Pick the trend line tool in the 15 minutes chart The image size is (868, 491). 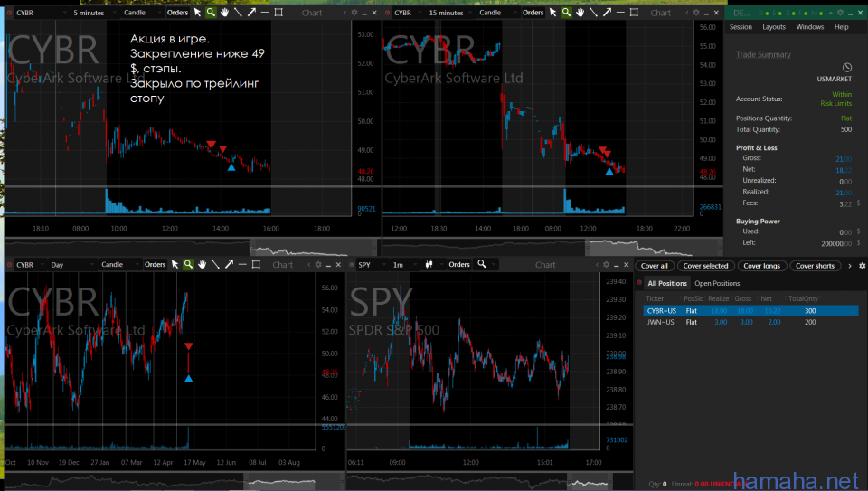tap(593, 12)
